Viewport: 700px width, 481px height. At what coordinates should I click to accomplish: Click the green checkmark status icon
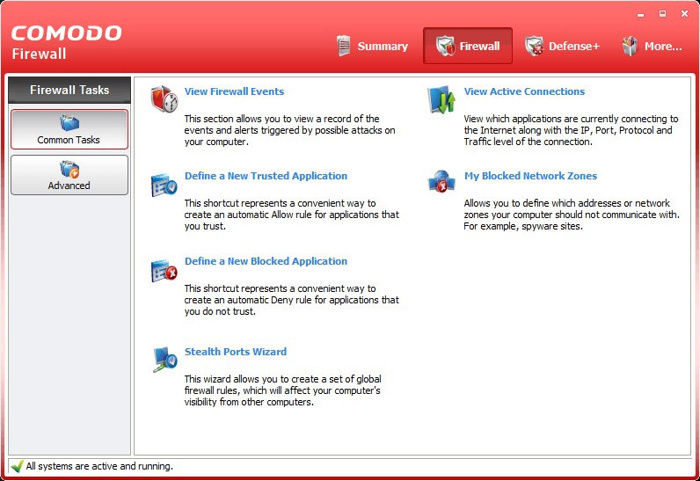(x=16, y=466)
